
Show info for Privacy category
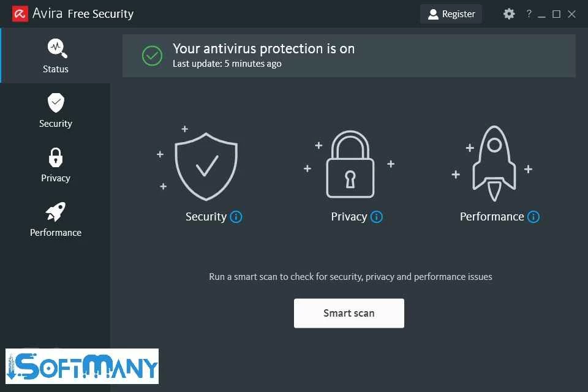(x=377, y=217)
